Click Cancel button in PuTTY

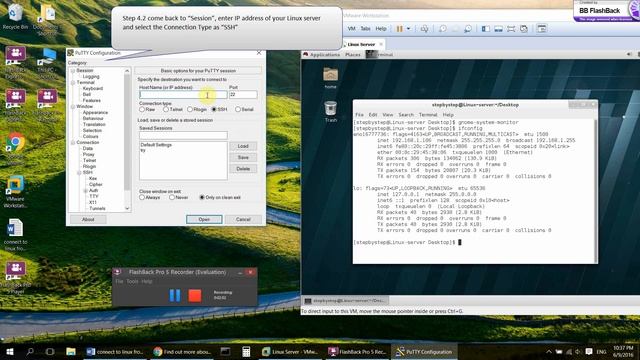click(x=243, y=220)
